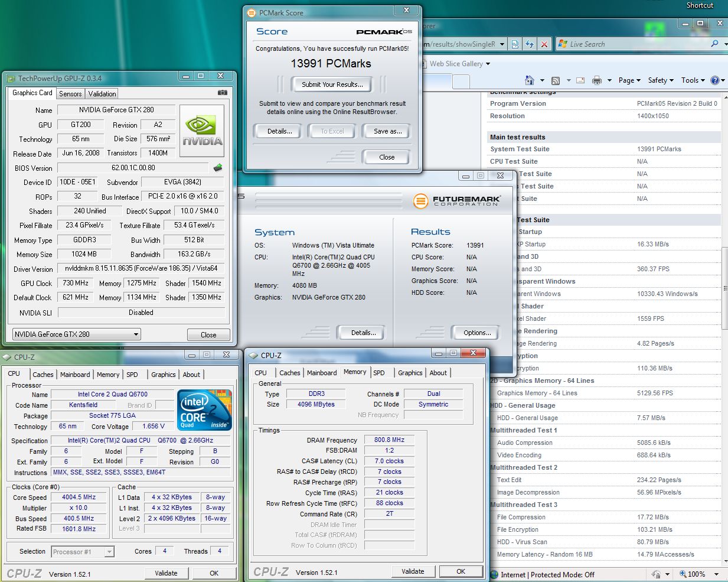Click the Print icon in IE command bar

pos(597,80)
